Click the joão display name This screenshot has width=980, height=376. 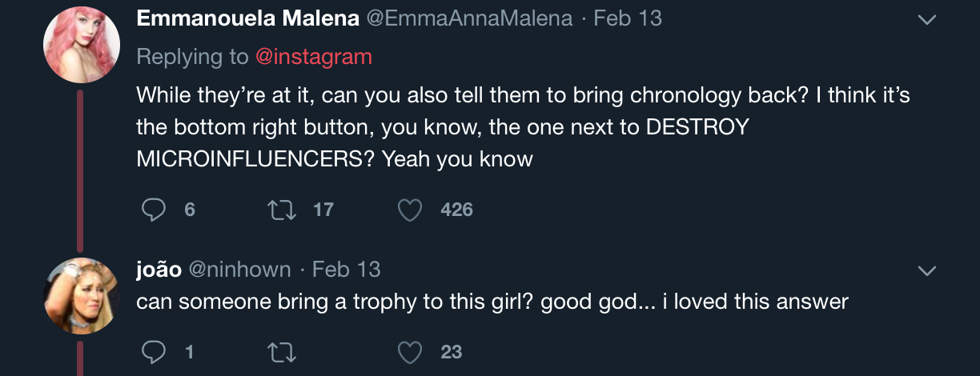(x=159, y=270)
